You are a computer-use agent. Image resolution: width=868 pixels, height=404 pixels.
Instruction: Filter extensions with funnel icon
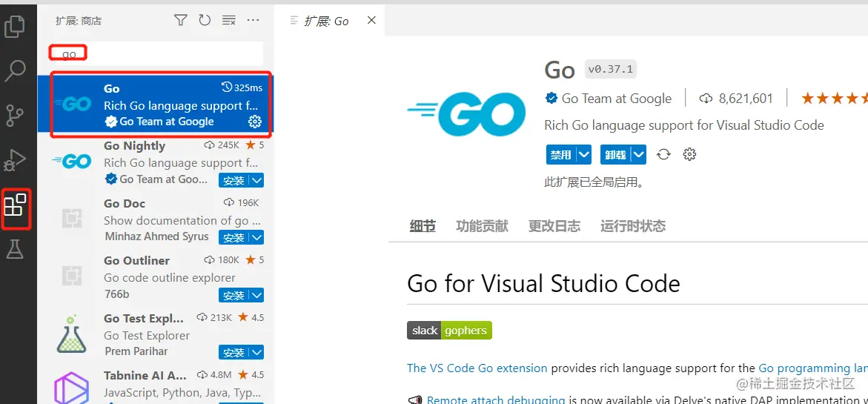pos(180,21)
